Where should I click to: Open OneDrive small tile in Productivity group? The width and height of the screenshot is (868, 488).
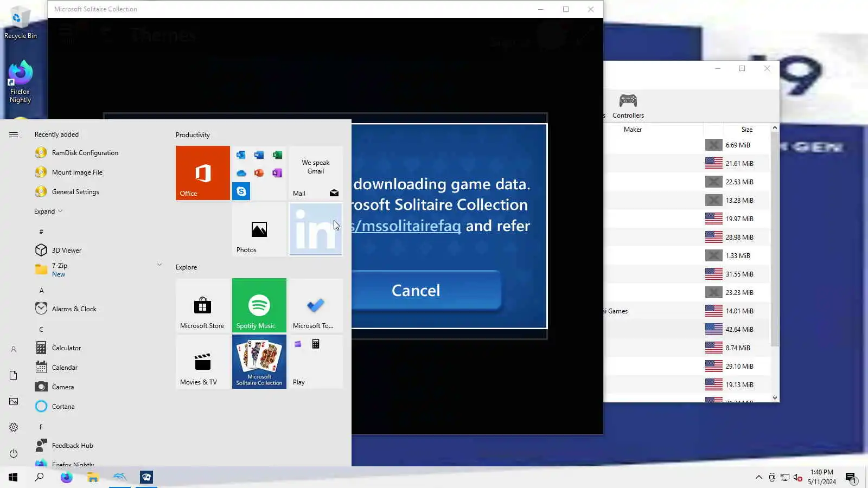point(241,173)
